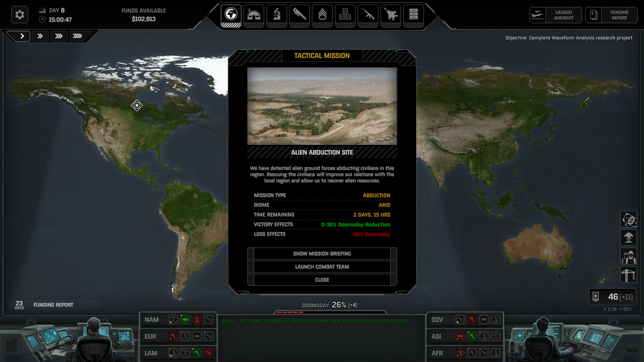
Task: Click the eye icon in SOV row
Action: [484, 319]
